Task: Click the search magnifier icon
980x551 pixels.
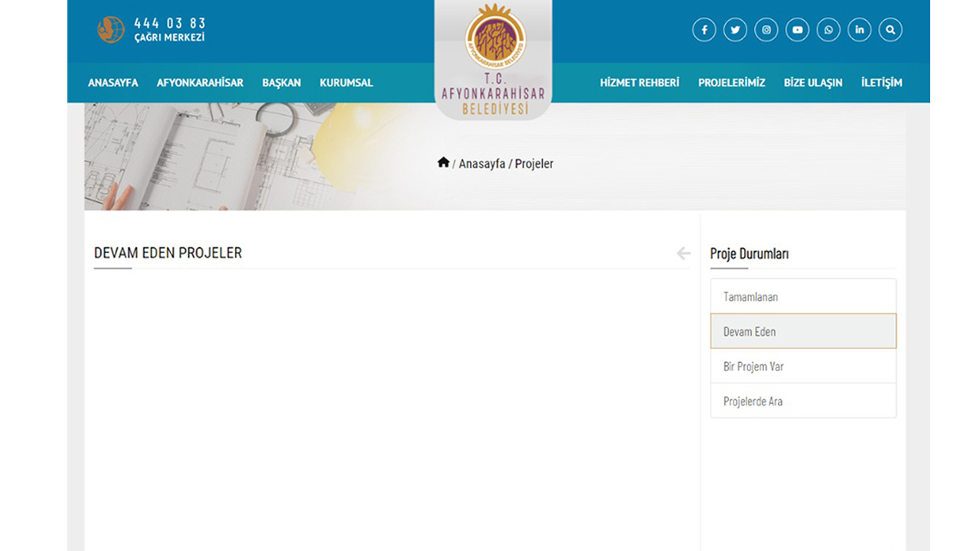Action: 890,30
